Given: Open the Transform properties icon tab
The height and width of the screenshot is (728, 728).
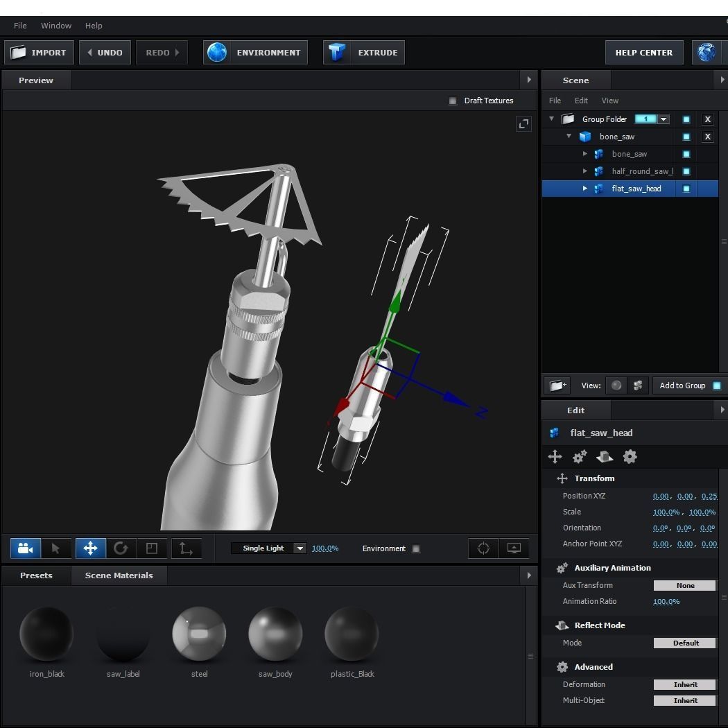Looking at the screenshot, I should pyautogui.click(x=555, y=456).
